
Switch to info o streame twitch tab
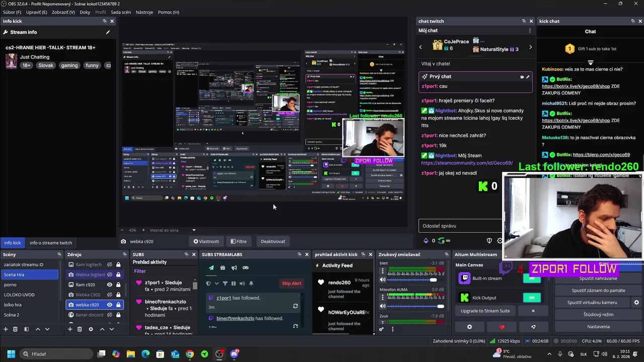point(51,243)
